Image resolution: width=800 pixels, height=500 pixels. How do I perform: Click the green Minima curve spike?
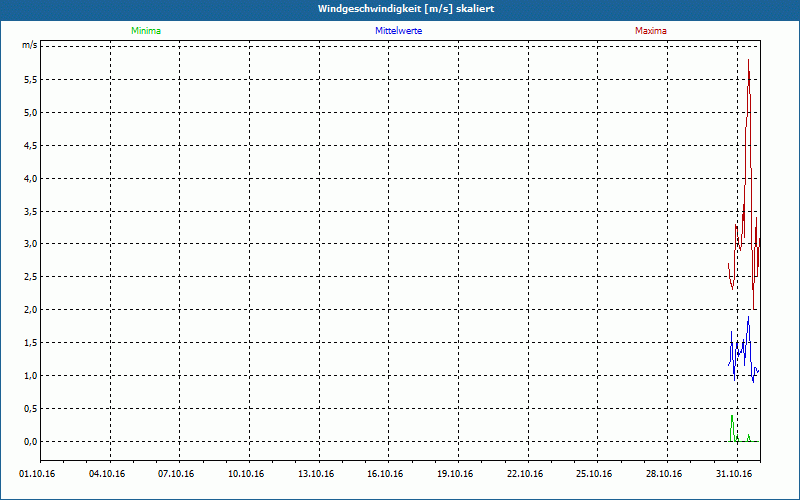[732, 418]
